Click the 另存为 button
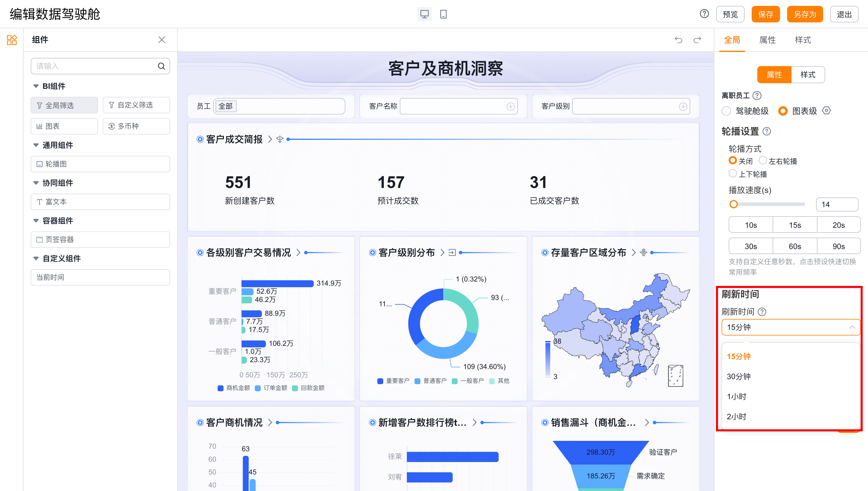Viewport: 868px width, 491px height. click(x=805, y=14)
